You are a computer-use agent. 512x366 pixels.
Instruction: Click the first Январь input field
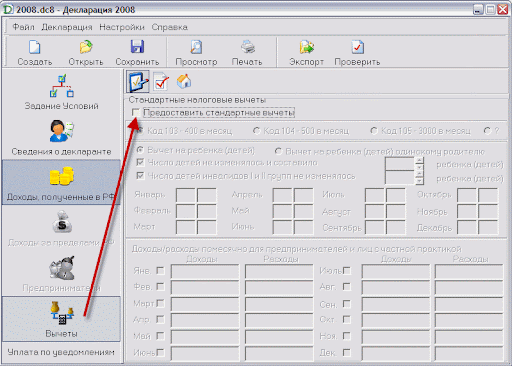click(186, 195)
